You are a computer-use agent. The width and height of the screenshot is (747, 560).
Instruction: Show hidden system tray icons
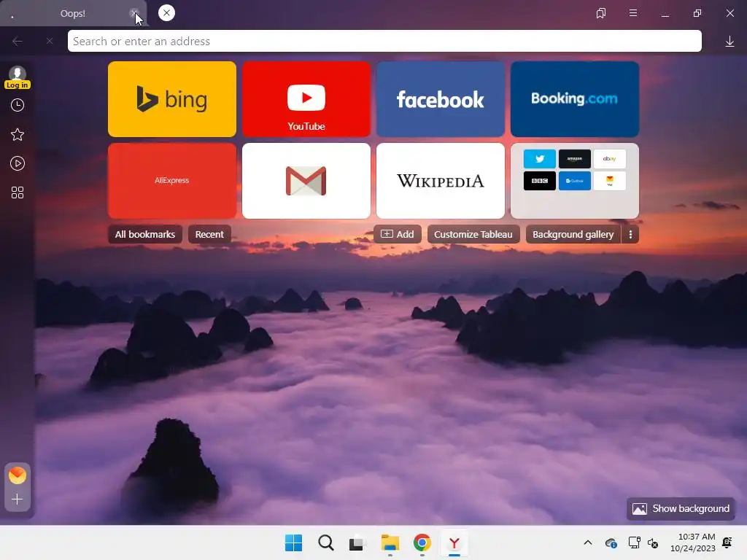[x=588, y=542]
